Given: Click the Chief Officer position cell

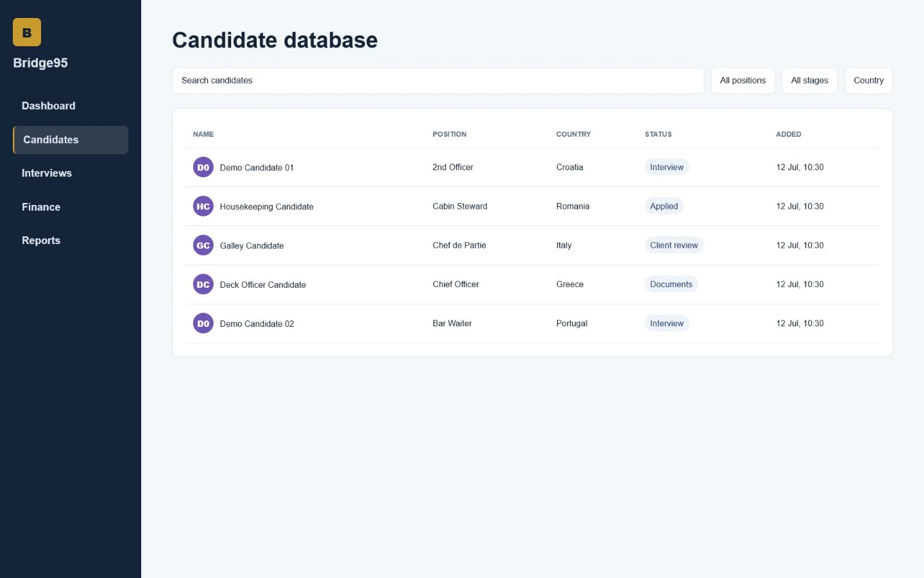Looking at the screenshot, I should point(456,285).
